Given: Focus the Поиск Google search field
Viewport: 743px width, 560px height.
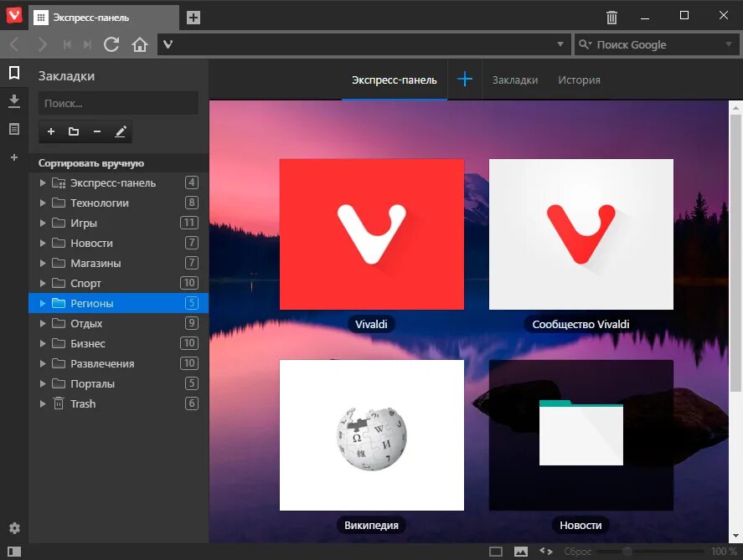Looking at the screenshot, I should coord(656,44).
